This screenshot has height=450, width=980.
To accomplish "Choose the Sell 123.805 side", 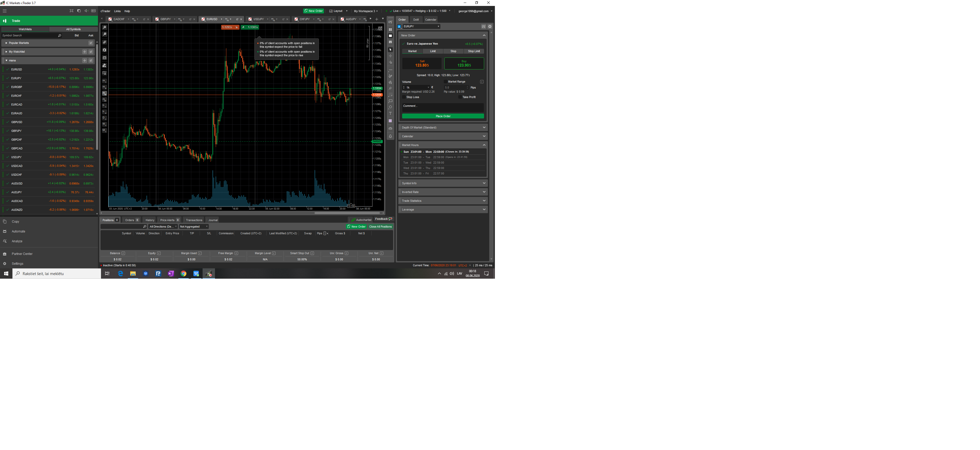I will click(x=422, y=63).
